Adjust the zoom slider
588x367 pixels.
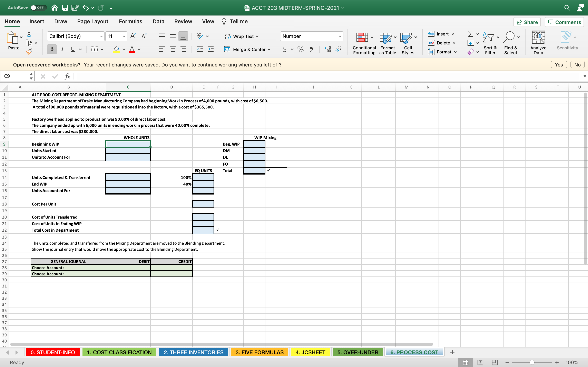click(x=532, y=362)
